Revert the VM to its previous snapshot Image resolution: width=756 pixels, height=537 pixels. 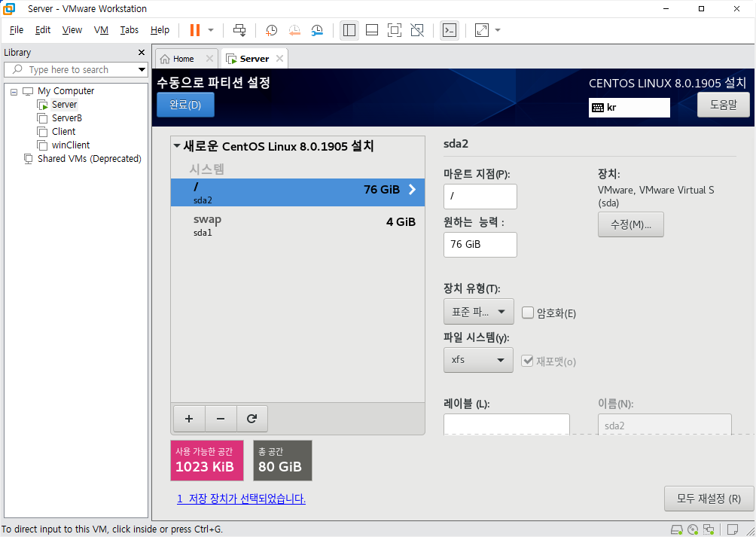[294, 30]
